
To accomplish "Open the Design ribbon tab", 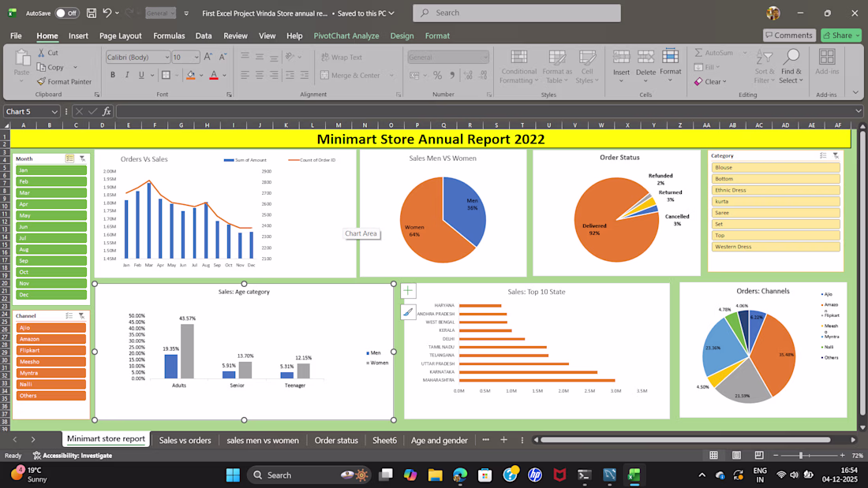I will click(x=402, y=35).
